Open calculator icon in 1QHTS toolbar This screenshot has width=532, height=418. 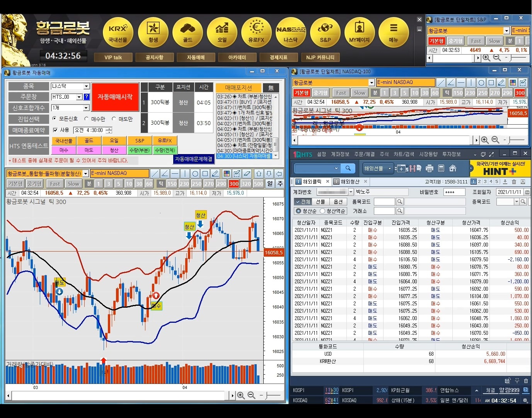pyautogui.click(x=441, y=168)
